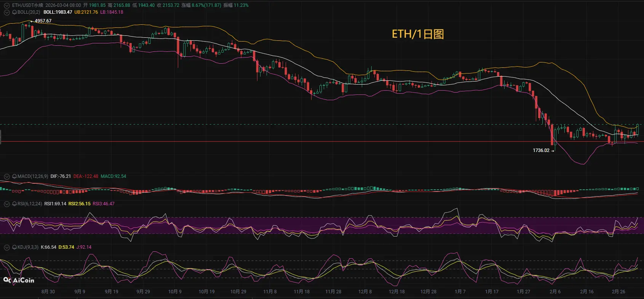Open the RSI(6,12,24) indicator settings label
This screenshot has height=299, width=644.
pyautogui.click(x=30, y=204)
